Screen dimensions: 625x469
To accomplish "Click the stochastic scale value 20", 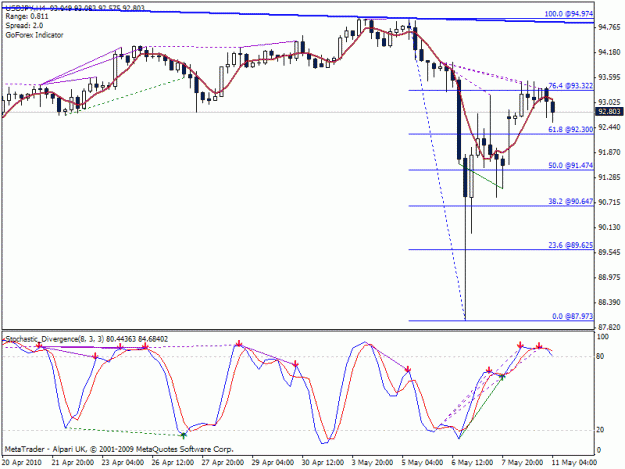I will click(600, 430).
